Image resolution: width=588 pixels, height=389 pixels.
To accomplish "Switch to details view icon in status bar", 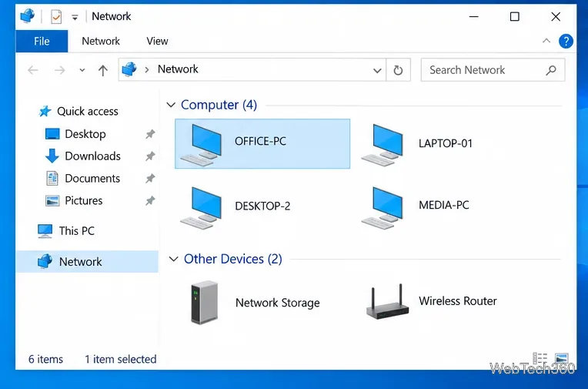I will [x=540, y=358].
